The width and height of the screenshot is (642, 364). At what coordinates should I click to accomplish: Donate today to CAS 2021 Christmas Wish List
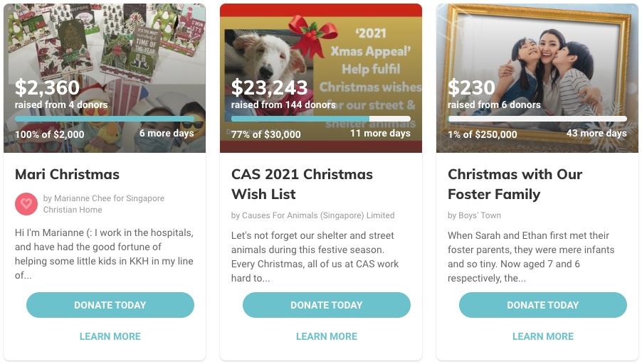327,305
